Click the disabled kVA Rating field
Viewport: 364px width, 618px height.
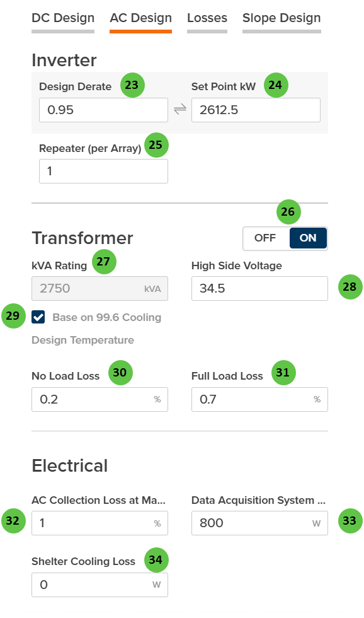tap(100, 288)
